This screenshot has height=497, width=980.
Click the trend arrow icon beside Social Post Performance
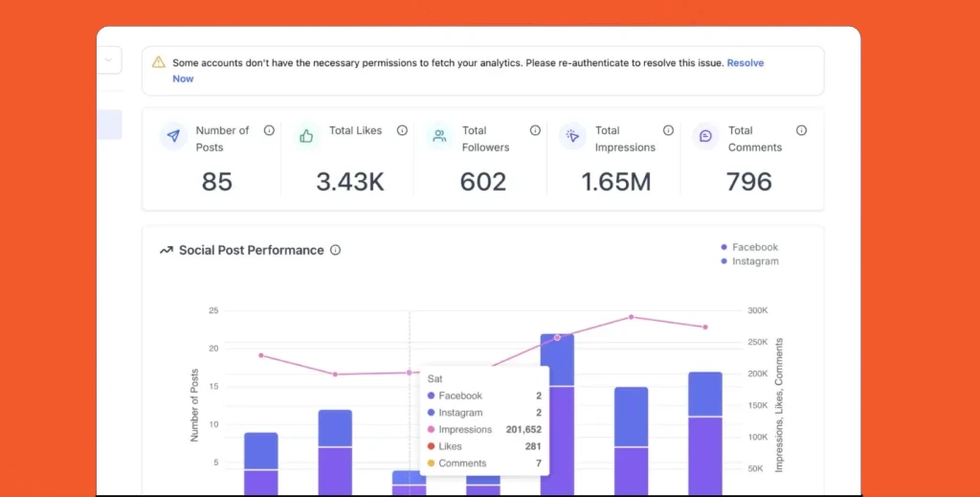(166, 250)
